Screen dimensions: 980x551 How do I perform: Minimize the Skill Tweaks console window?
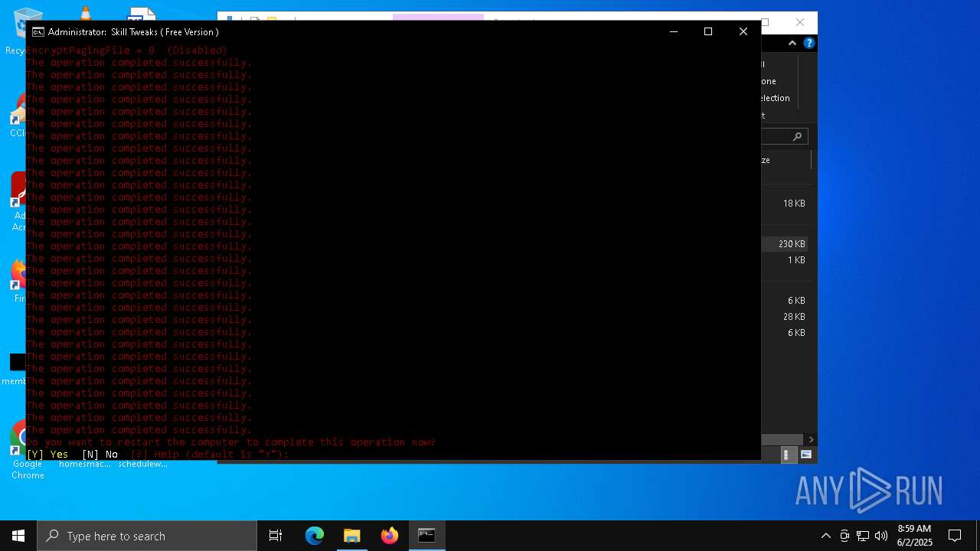point(674,31)
